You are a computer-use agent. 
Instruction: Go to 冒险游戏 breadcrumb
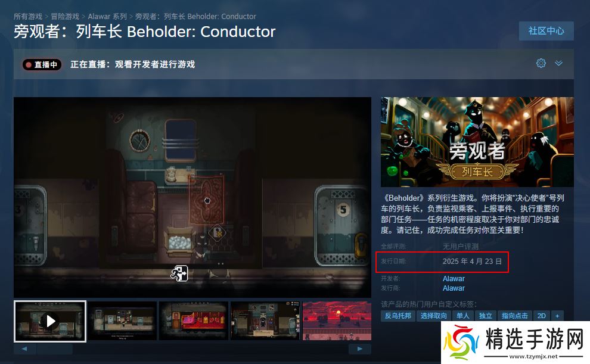65,17
